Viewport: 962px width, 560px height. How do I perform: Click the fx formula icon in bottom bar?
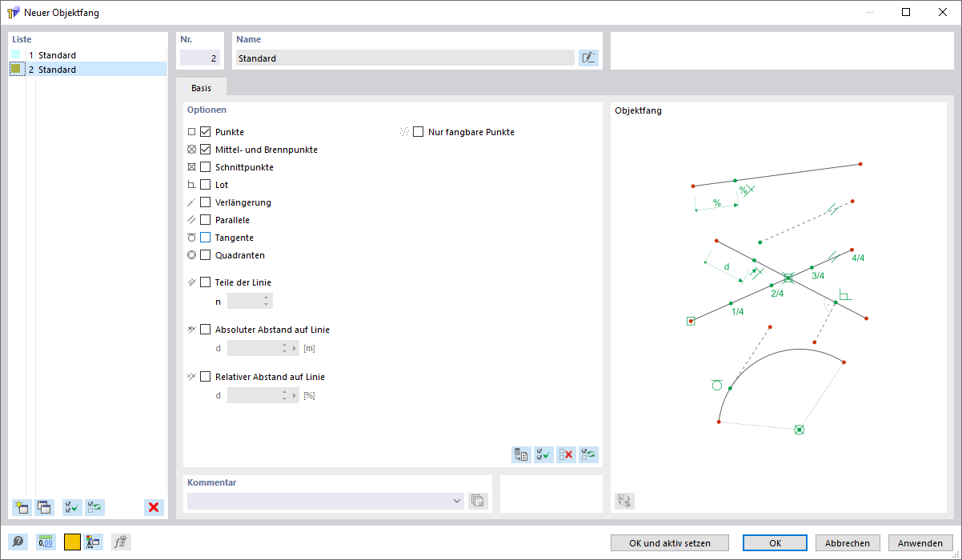tap(121, 542)
